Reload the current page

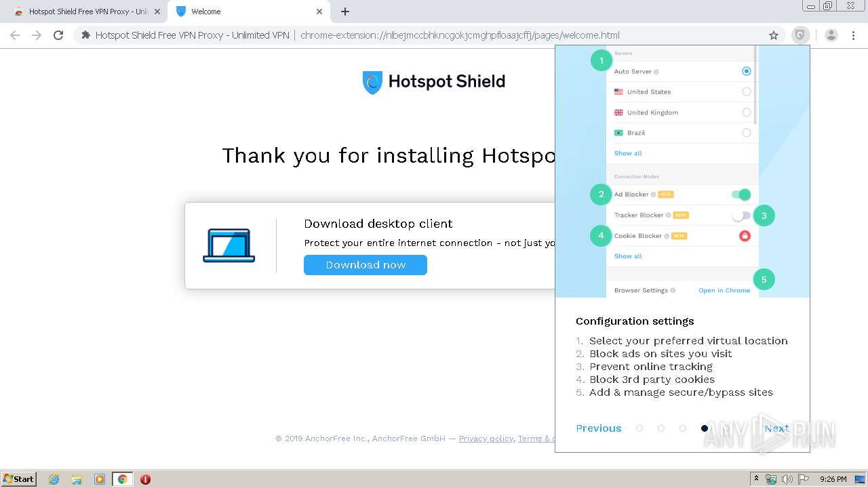(x=58, y=35)
